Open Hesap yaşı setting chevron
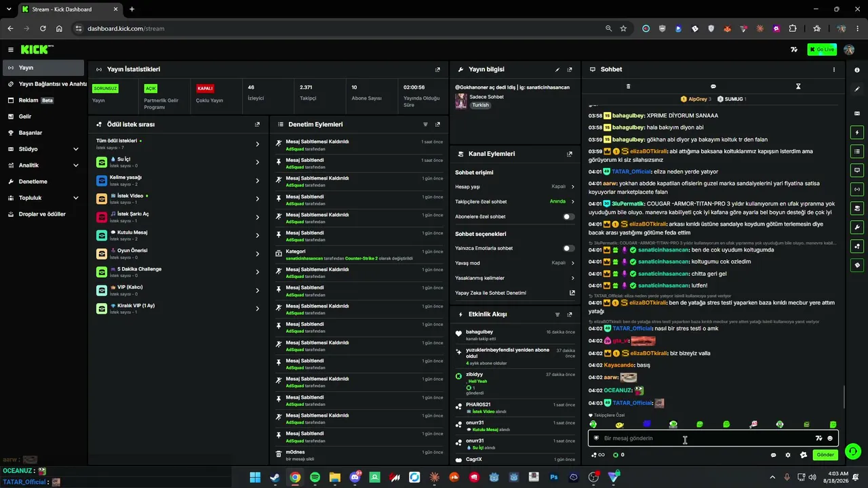This screenshot has width=868, height=488. coord(573,186)
